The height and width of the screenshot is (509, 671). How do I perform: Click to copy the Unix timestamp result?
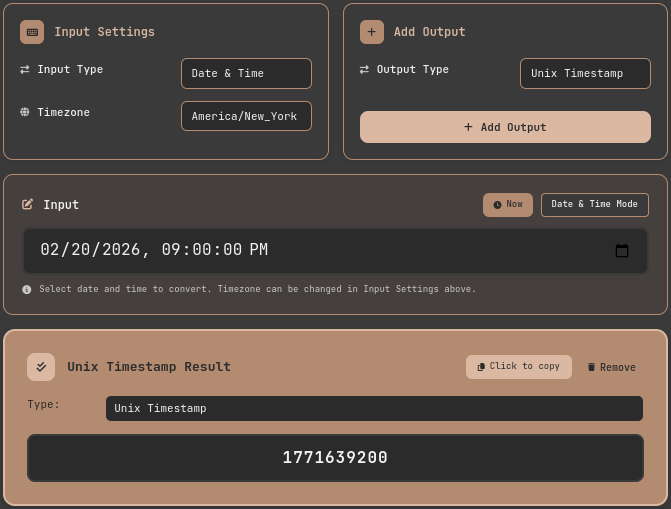pyautogui.click(x=519, y=366)
